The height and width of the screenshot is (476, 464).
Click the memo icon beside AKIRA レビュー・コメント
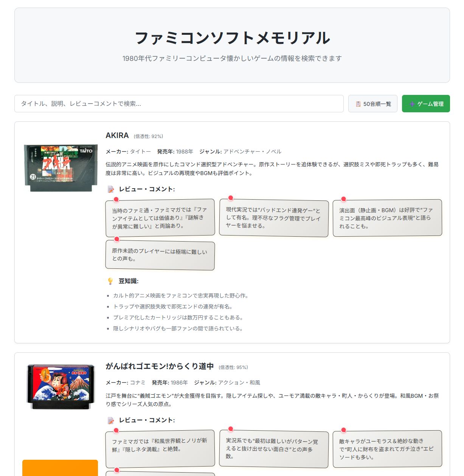111,189
